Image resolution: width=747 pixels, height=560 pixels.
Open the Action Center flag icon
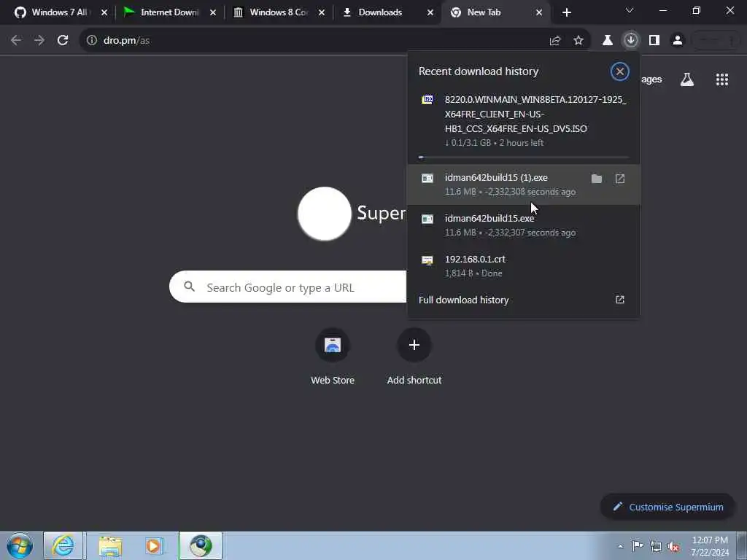[x=638, y=546]
